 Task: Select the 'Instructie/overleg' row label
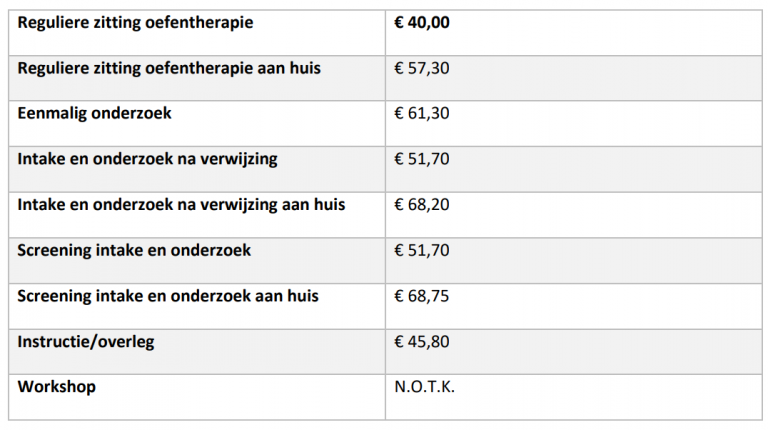pyautogui.click(x=86, y=342)
